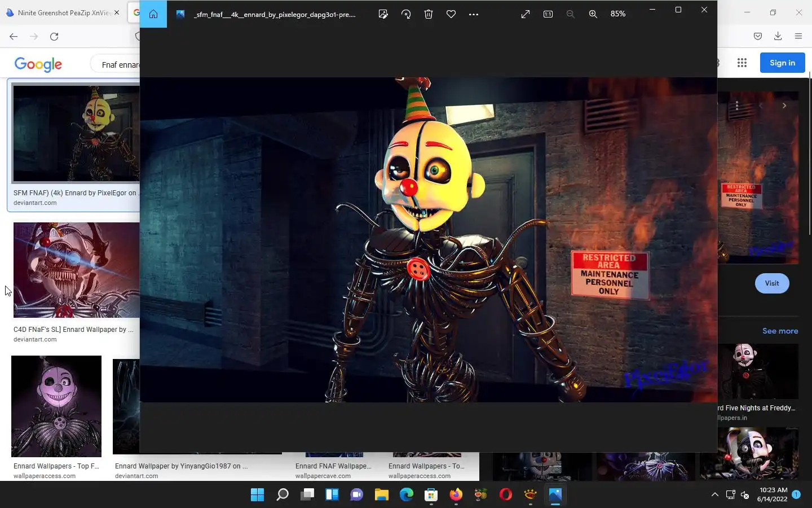Open Windows taskbar search
This screenshot has height=508, width=812.
(283, 495)
